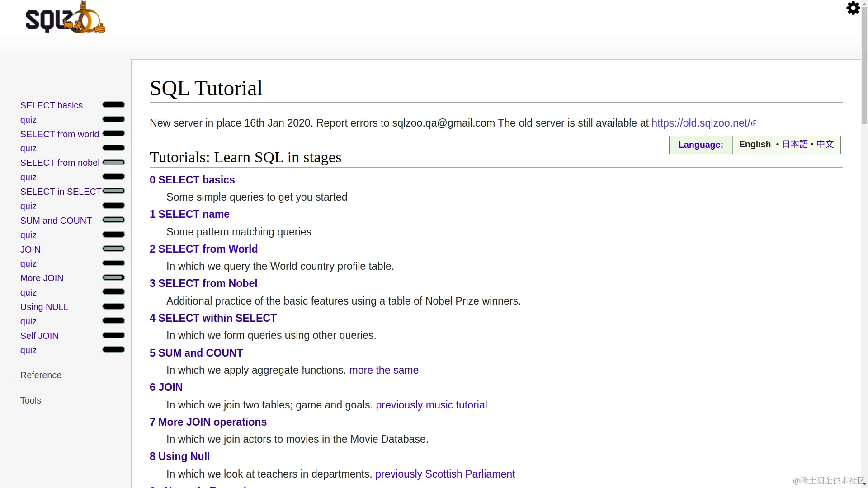Image resolution: width=868 pixels, height=488 pixels.
Task: Open the more the same link
Action: tap(383, 370)
